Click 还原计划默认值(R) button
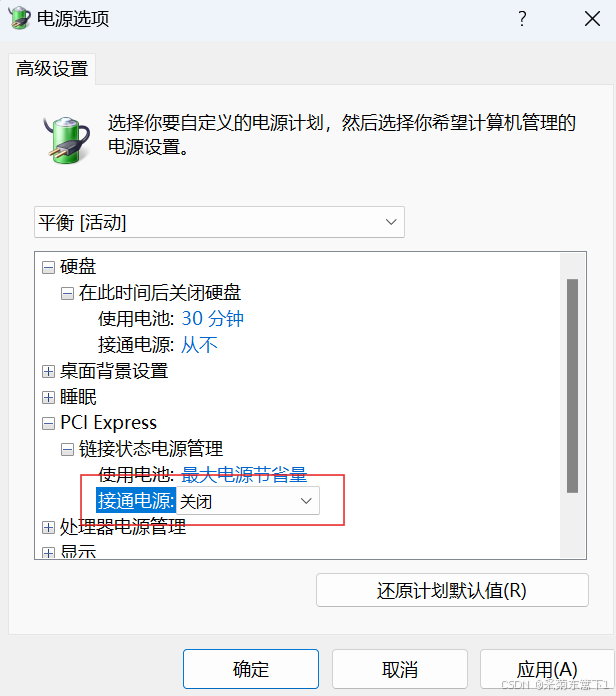Screen dimensions: 616x696 452,590
